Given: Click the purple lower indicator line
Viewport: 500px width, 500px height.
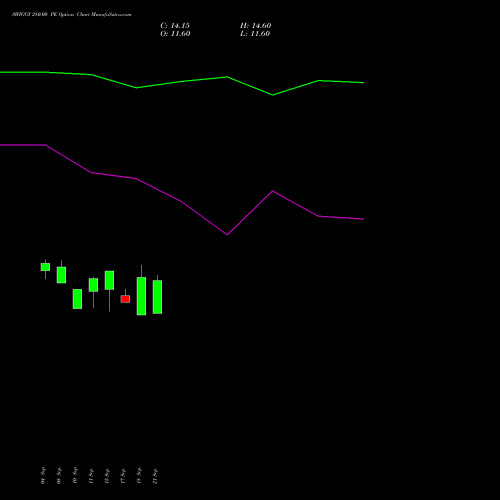Looking at the screenshot, I should point(182,201).
